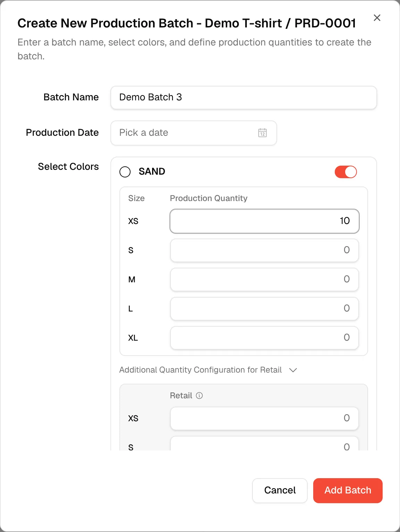Focus the L production quantity field

pos(265,309)
